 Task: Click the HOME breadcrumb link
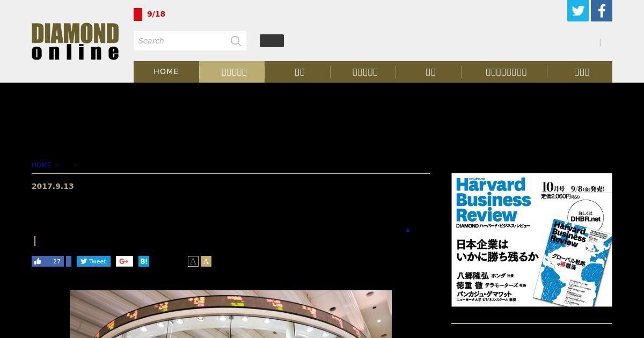41,165
